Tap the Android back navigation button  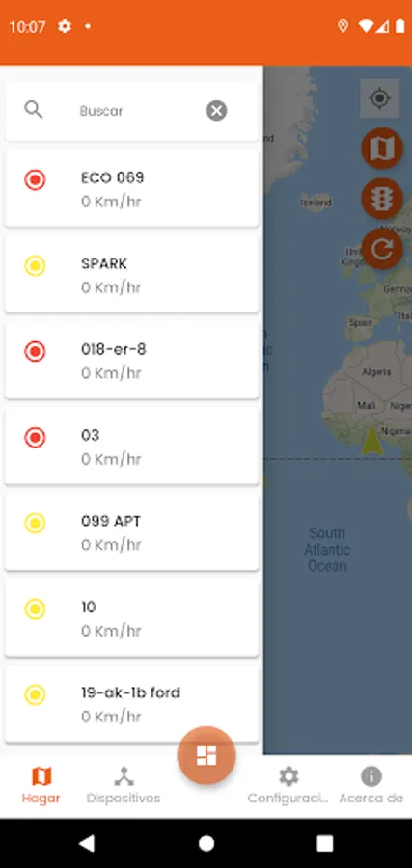[x=87, y=843]
